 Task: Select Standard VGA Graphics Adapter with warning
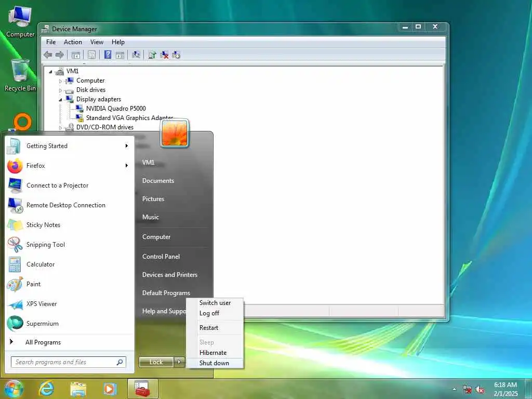(x=129, y=118)
